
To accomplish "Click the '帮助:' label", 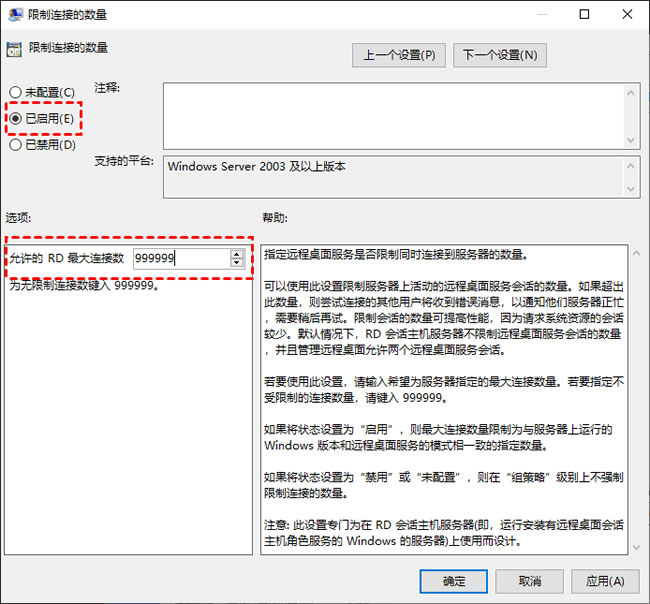I will (x=275, y=218).
